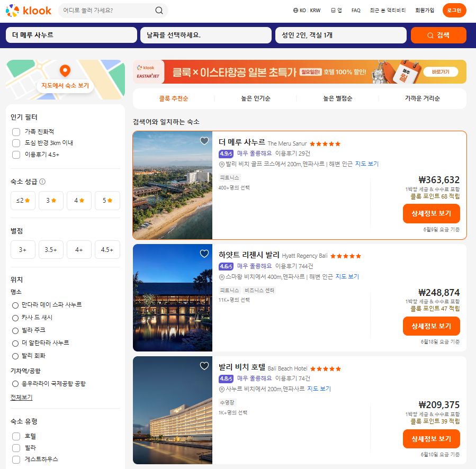Filter rating 3.5+

point(51,249)
